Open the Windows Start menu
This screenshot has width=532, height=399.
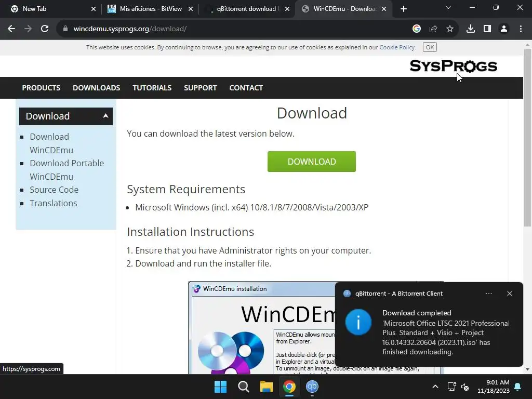coord(220,387)
